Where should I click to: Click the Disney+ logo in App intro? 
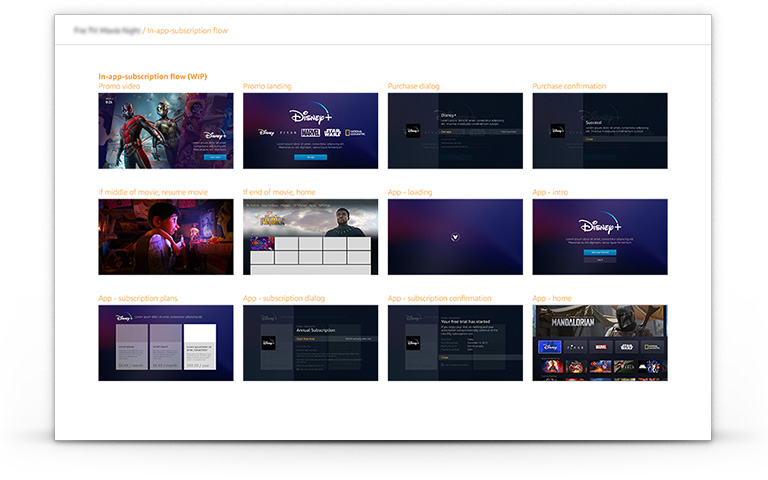[600, 223]
